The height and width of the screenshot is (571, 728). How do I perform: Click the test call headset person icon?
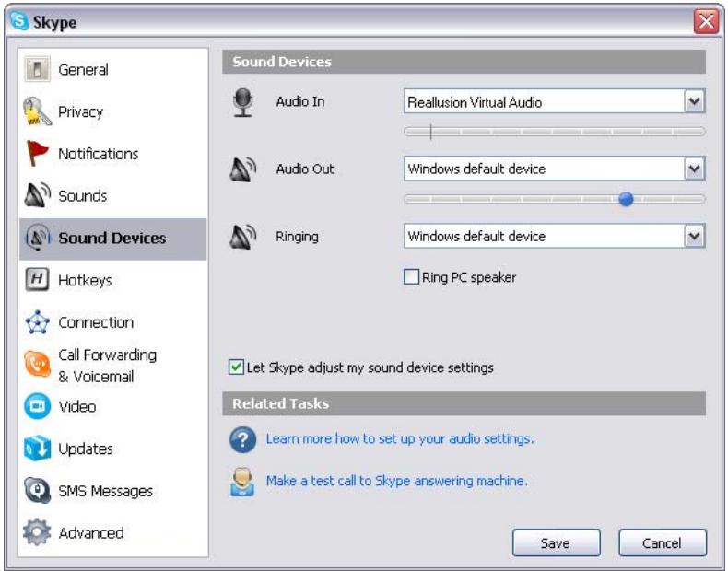tap(243, 482)
